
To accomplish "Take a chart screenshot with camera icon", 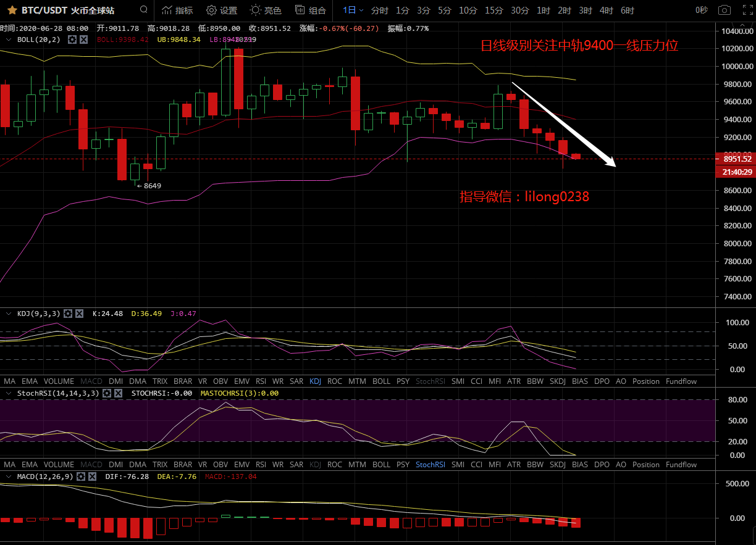I will 724,10.
